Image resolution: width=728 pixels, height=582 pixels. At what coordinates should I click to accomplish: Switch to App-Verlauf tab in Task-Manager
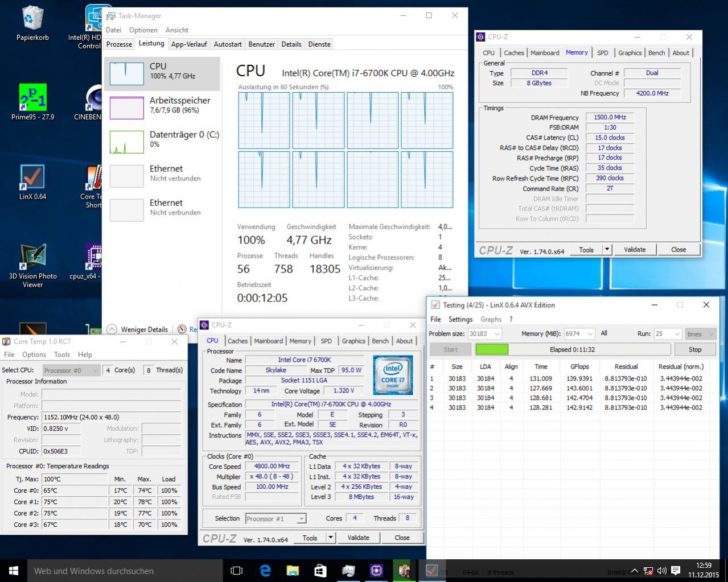tap(189, 44)
